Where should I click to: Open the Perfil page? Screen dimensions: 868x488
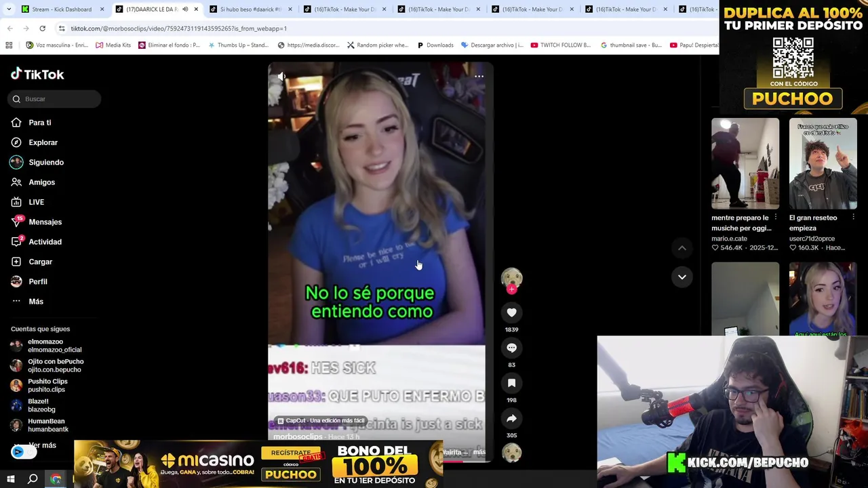click(x=37, y=281)
